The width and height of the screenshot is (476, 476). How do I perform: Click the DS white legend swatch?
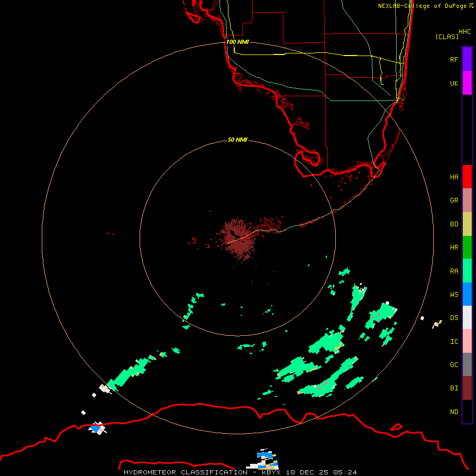(x=467, y=317)
